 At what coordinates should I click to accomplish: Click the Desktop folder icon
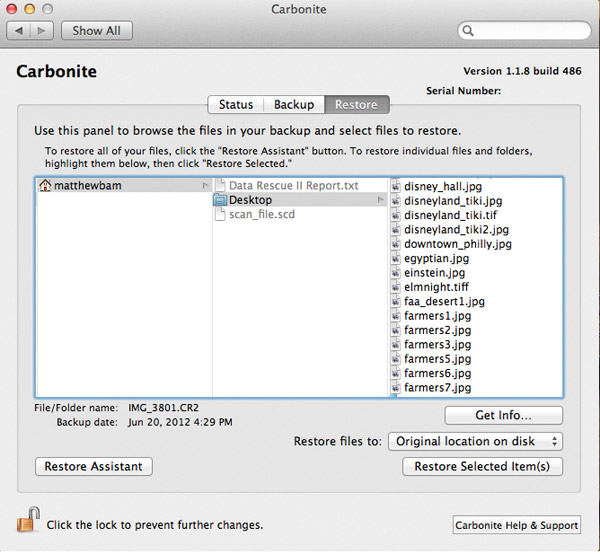pyautogui.click(x=220, y=200)
